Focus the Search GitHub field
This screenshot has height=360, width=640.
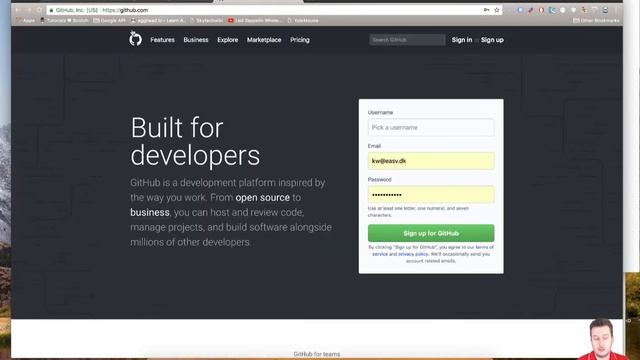point(407,40)
